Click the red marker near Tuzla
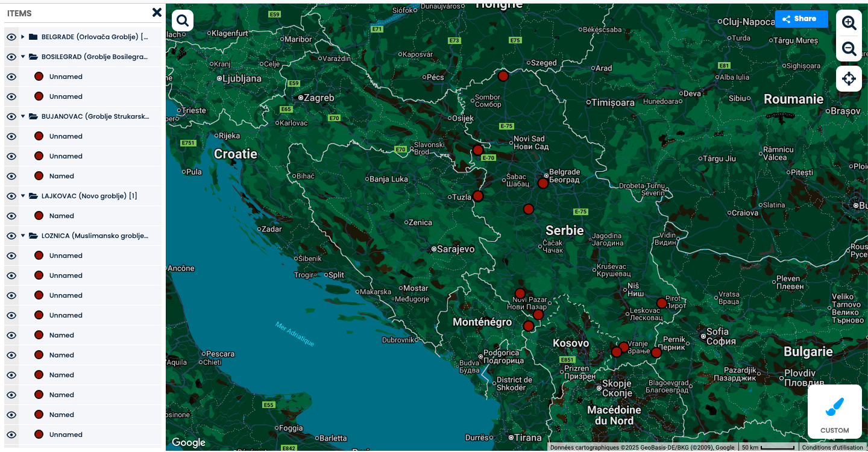868x452 pixels. (478, 196)
